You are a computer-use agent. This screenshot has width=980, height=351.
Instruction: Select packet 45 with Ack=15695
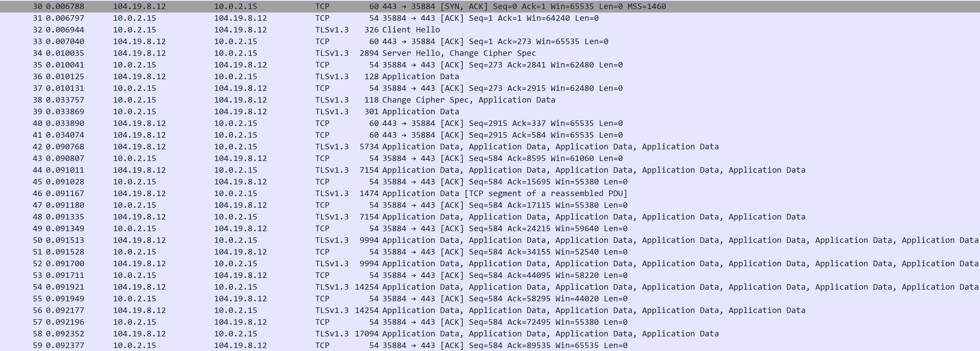[x=490, y=181]
